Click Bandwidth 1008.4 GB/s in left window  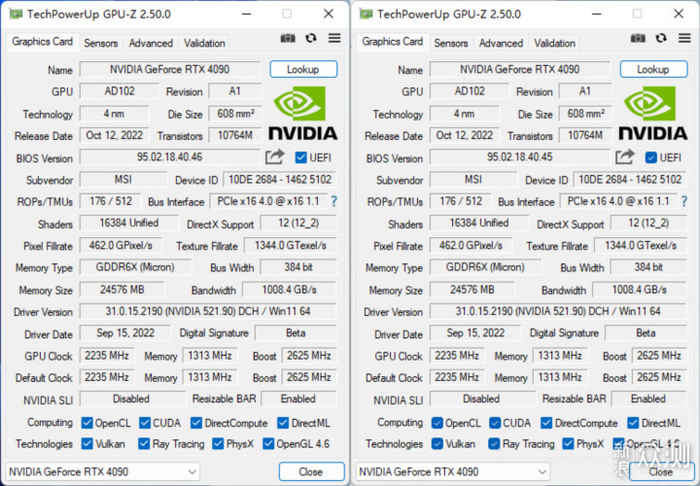289,290
